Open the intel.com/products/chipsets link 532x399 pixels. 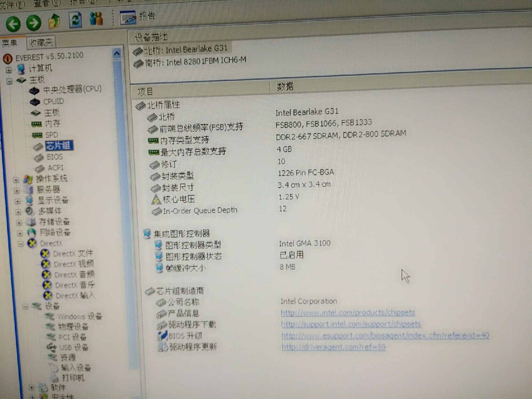348,312
